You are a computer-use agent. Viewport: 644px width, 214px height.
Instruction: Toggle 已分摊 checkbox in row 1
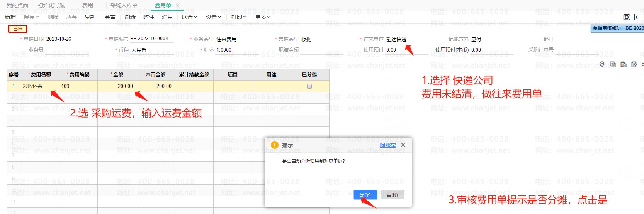(309, 86)
